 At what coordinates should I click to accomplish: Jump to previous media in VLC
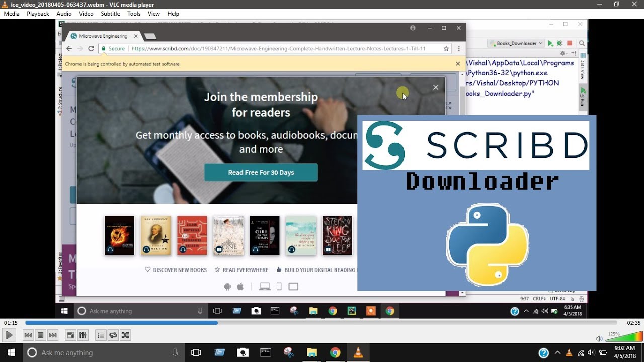(28, 335)
